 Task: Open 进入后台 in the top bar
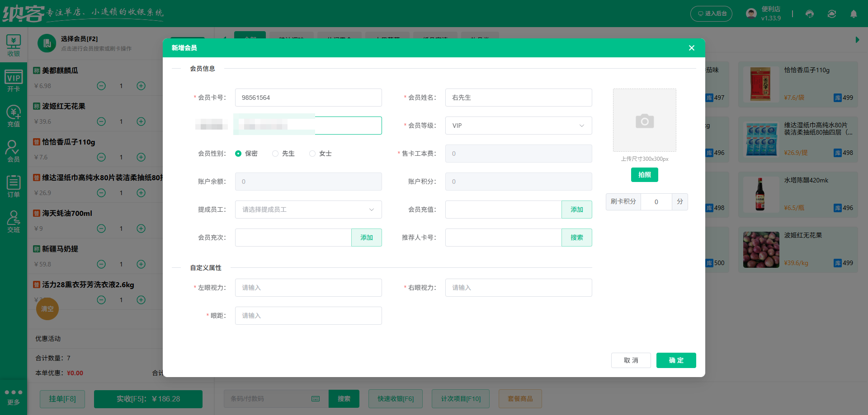pos(711,14)
